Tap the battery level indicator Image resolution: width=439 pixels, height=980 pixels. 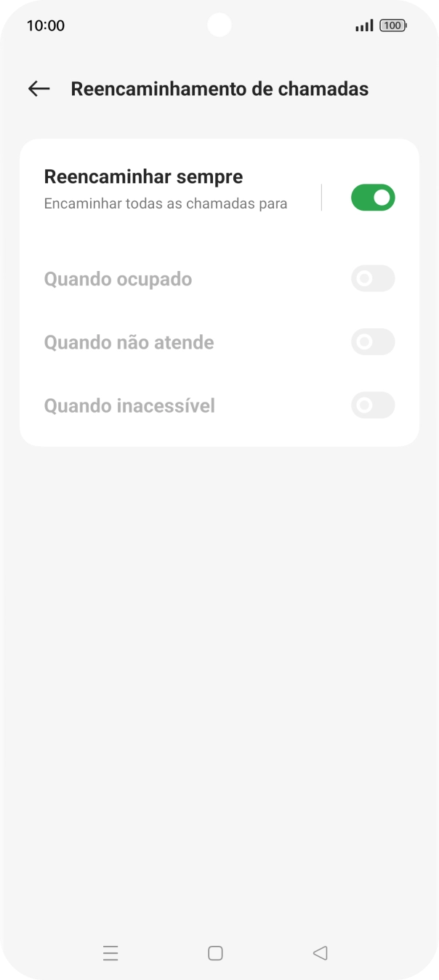point(392,25)
